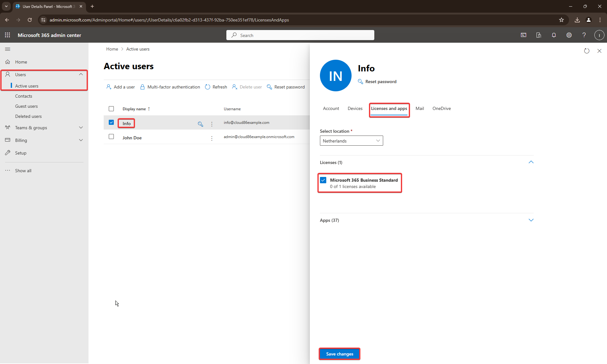
Task: Open the OneDrive tab
Action: click(442, 108)
